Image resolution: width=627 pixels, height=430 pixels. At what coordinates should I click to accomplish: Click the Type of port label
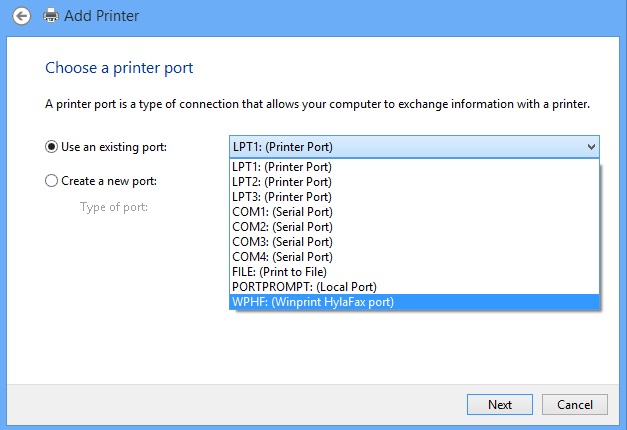pos(114,207)
